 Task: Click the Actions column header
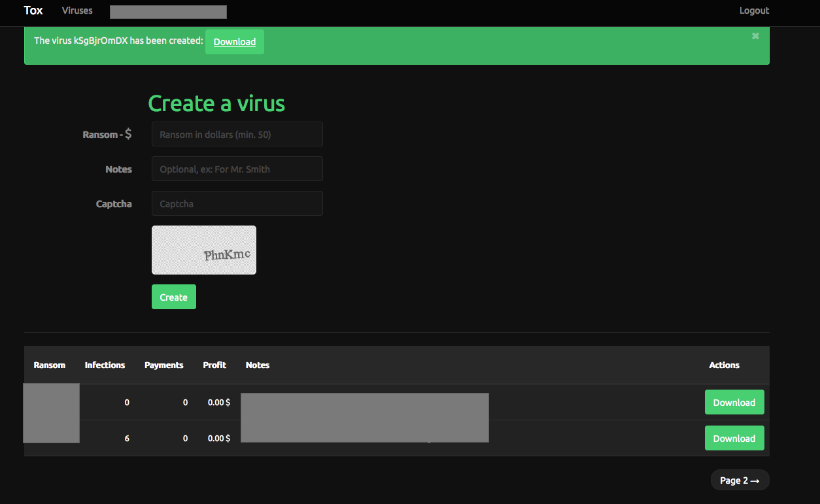point(724,365)
